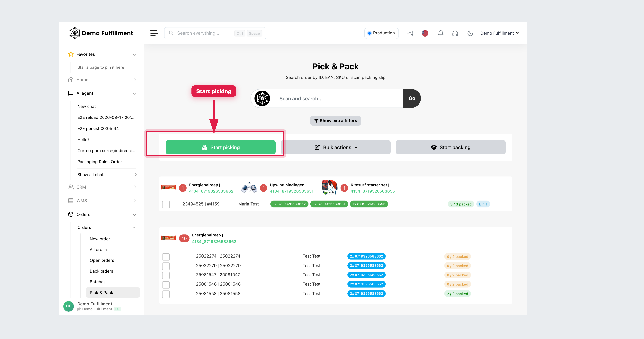
Task: Select checkbox for order 25081548
Action: (x=166, y=285)
